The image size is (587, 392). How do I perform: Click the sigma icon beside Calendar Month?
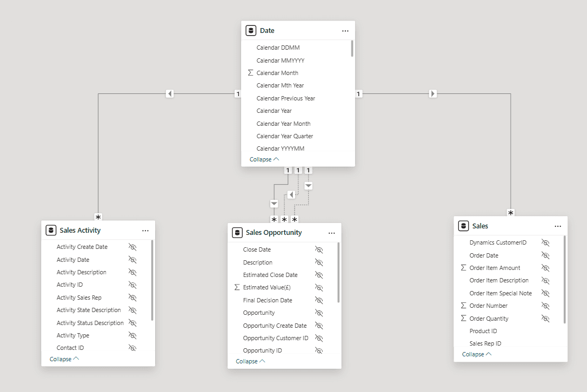point(250,73)
